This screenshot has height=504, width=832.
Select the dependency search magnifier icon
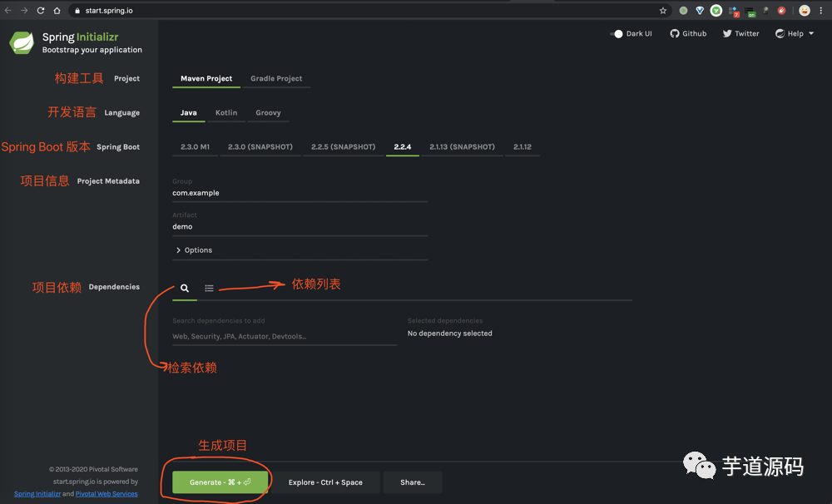pyautogui.click(x=185, y=288)
